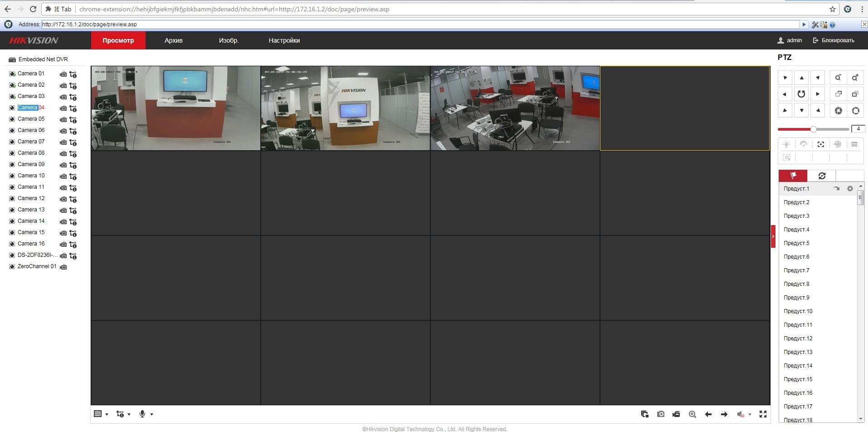Click the digital zoom magnifier in bottom toolbar
Image resolution: width=868 pixels, height=432 pixels.
click(x=692, y=414)
